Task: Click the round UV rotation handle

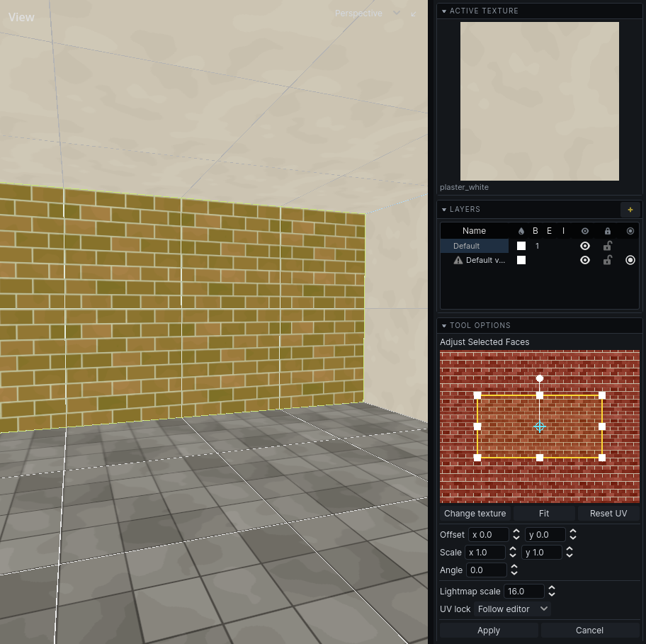Action: point(539,378)
